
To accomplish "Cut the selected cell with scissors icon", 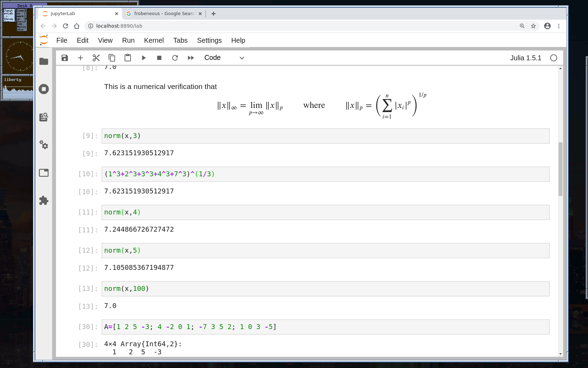I will (x=96, y=58).
